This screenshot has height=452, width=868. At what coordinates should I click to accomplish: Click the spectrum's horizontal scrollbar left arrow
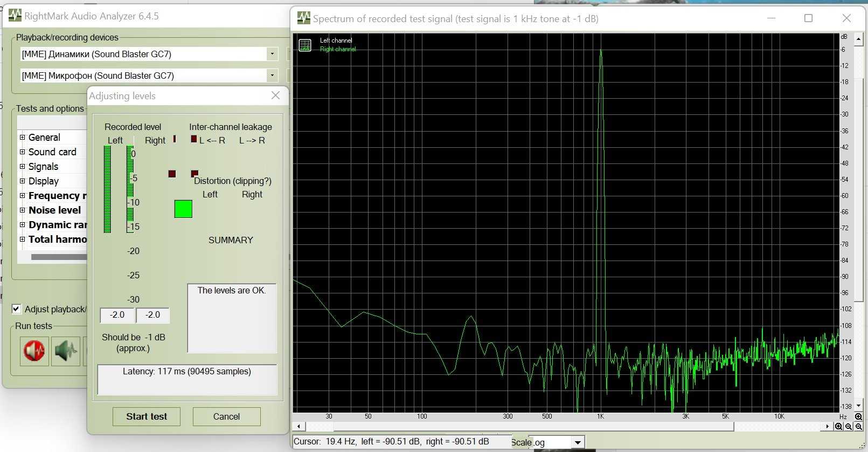[x=298, y=427]
